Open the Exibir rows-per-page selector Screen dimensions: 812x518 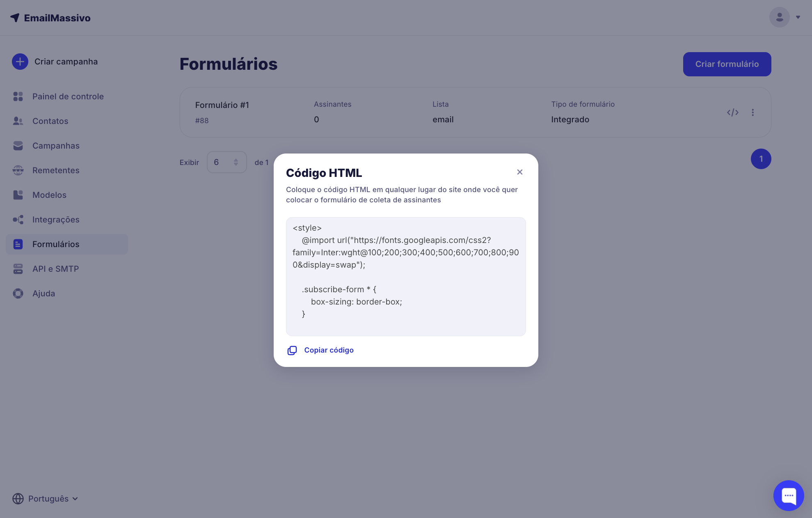226,162
